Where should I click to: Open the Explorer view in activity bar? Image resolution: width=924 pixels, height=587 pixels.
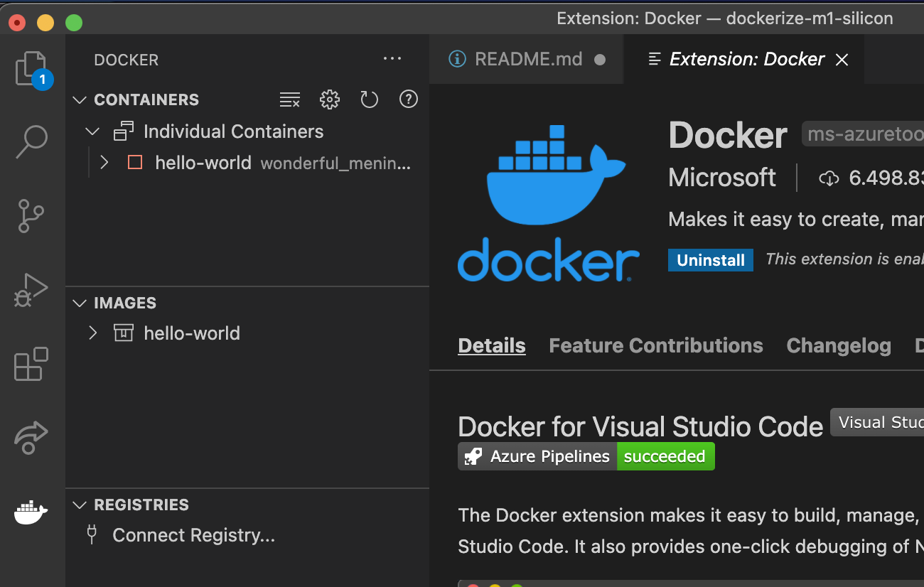click(x=32, y=70)
